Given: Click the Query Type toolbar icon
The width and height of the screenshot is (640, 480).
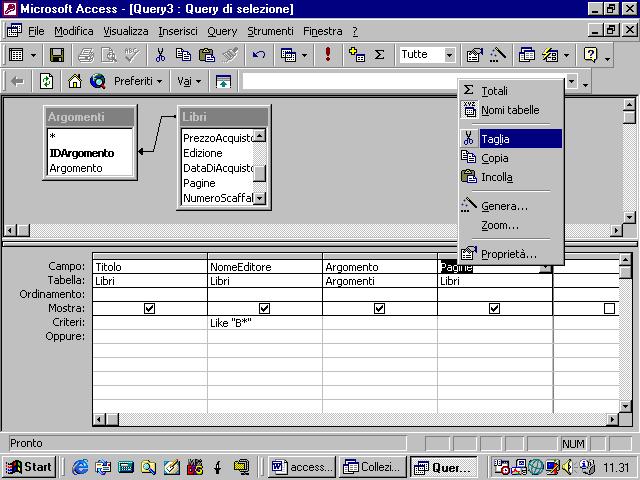Looking at the screenshot, I should tap(288, 55).
